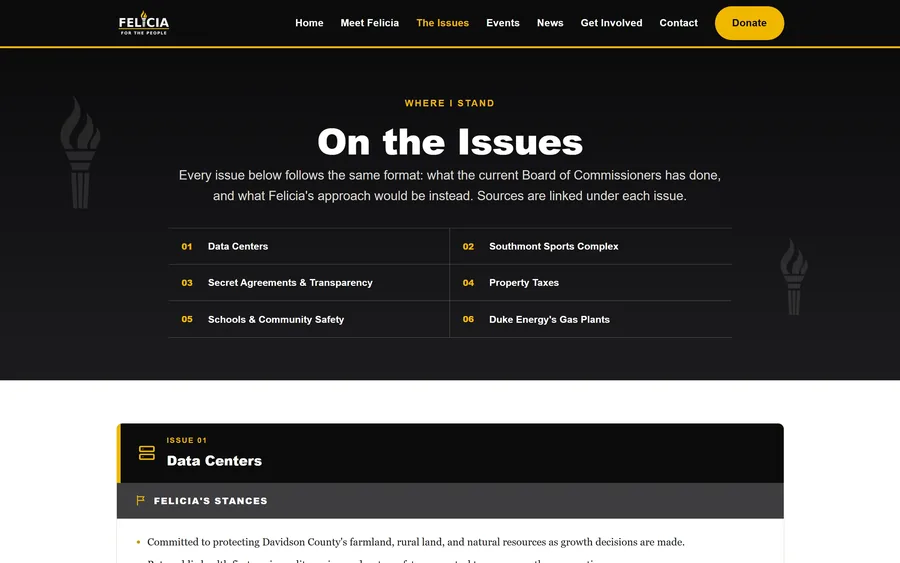Jump to 03 Secret Agreements & Transparency
The height and width of the screenshot is (563, 900).
309,282
